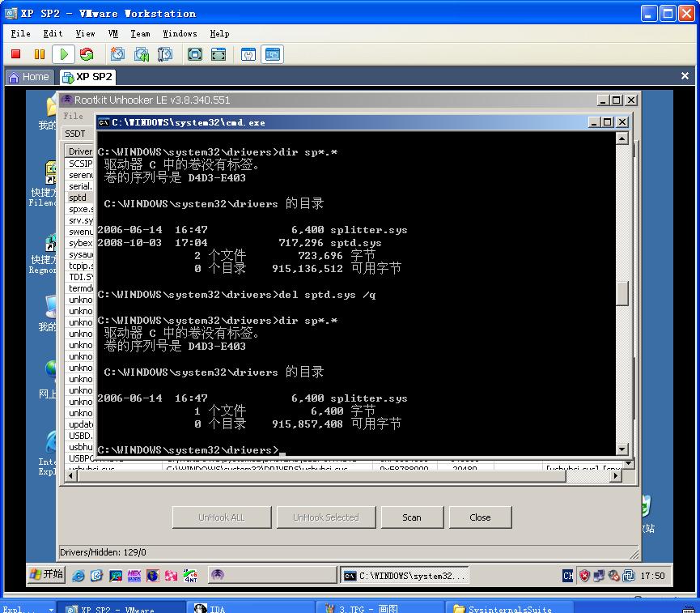This screenshot has width=700, height=613.
Task: Select the tcpip row in driver list
Action: point(79,266)
